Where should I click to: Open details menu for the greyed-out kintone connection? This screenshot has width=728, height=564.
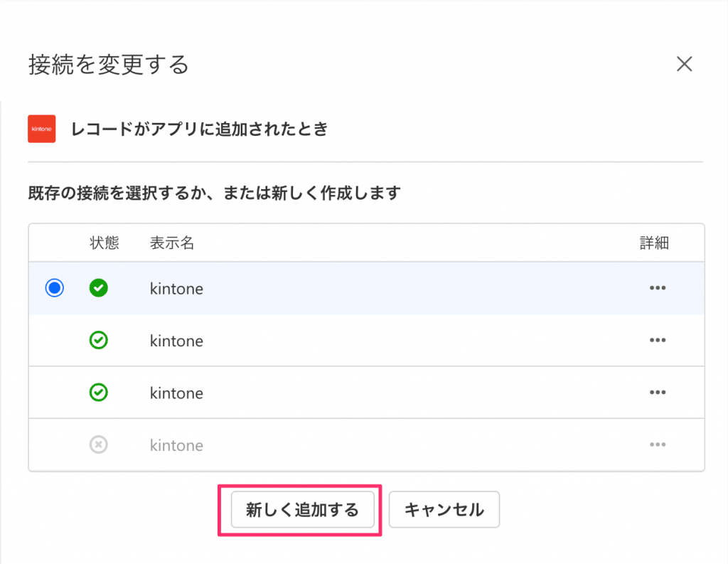[x=658, y=445]
